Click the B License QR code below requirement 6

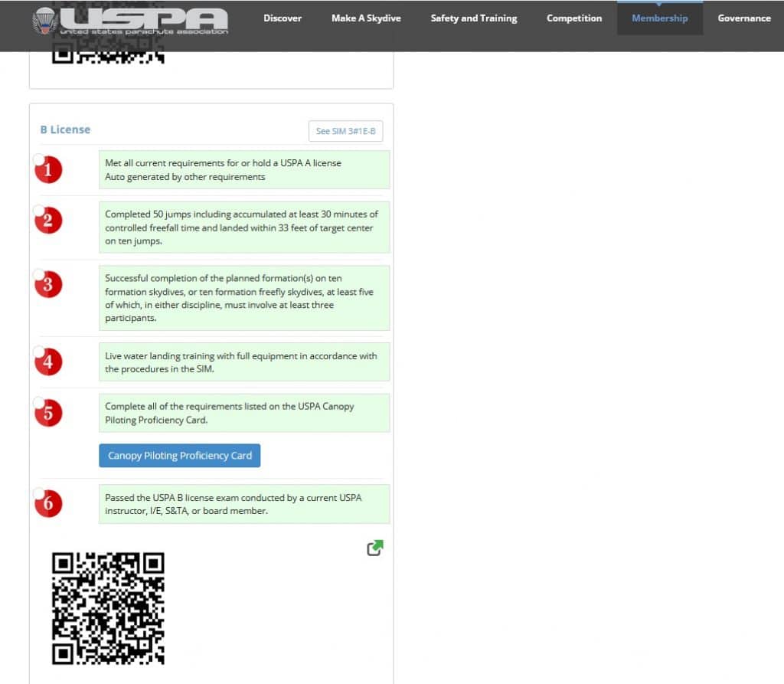click(108, 608)
